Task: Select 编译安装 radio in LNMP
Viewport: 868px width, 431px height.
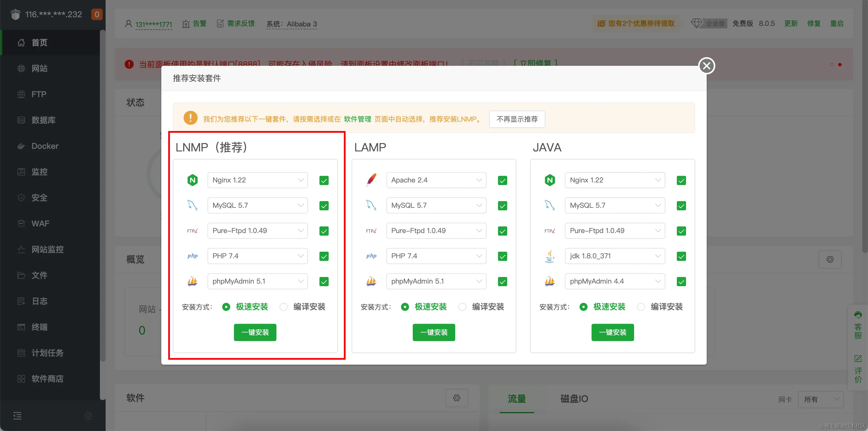Action: [284, 307]
